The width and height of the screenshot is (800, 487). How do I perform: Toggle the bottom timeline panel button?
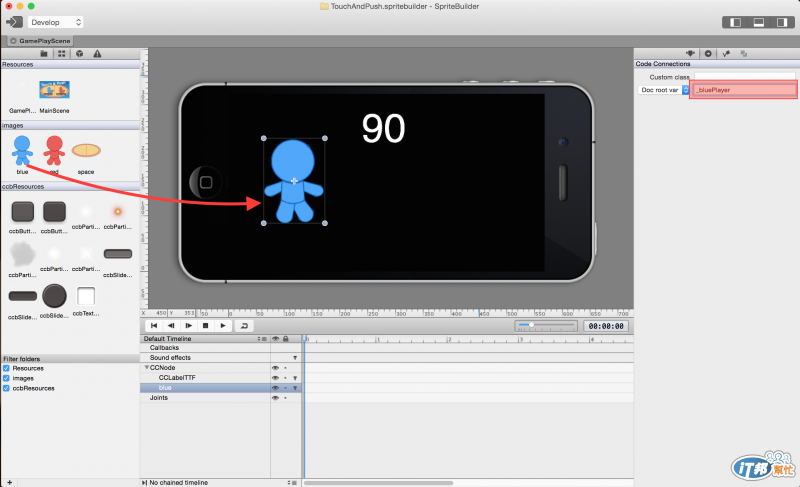[759, 22]
